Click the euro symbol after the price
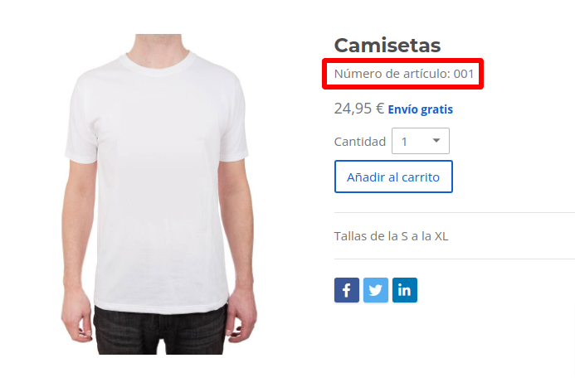Screen dimensions: 575x392 (380, 109)
